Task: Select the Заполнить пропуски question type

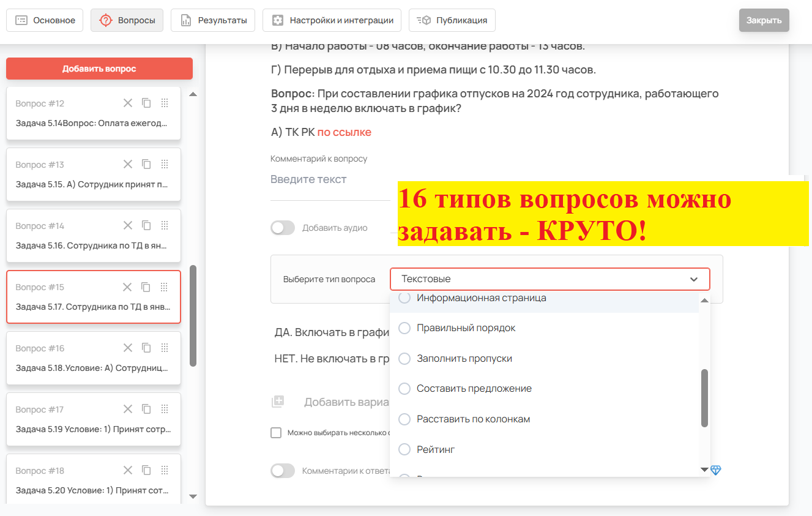Action: [464, 359]
